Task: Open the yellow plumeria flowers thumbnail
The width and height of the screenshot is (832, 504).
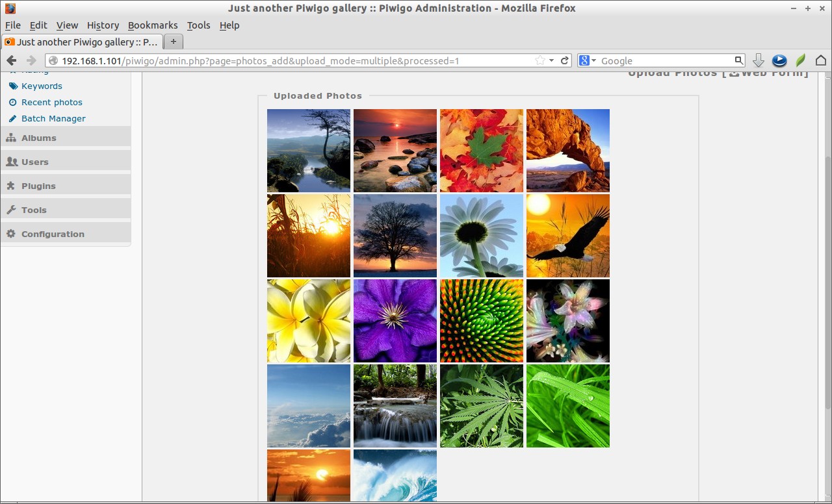Action: 309,321
